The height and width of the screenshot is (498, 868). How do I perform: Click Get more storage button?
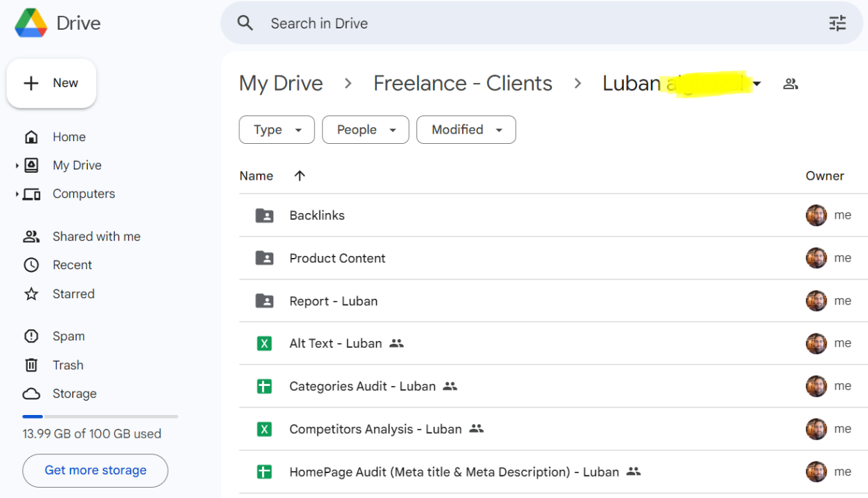95,470
